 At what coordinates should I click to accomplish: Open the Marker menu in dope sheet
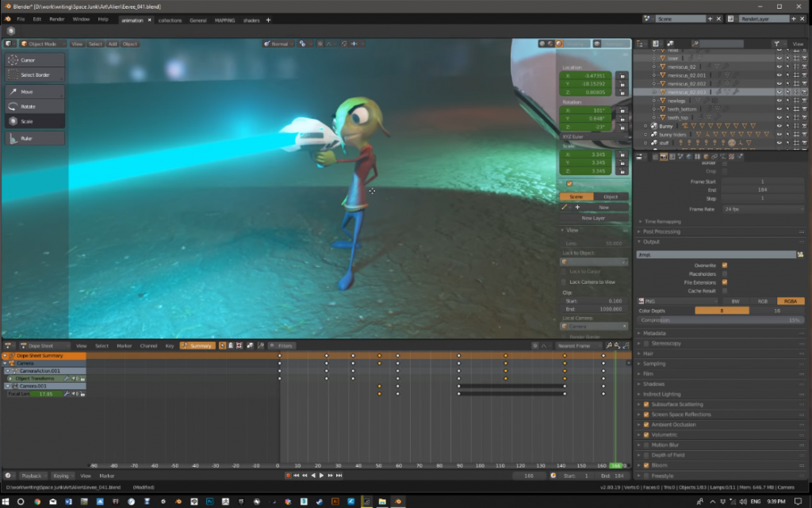124,346
